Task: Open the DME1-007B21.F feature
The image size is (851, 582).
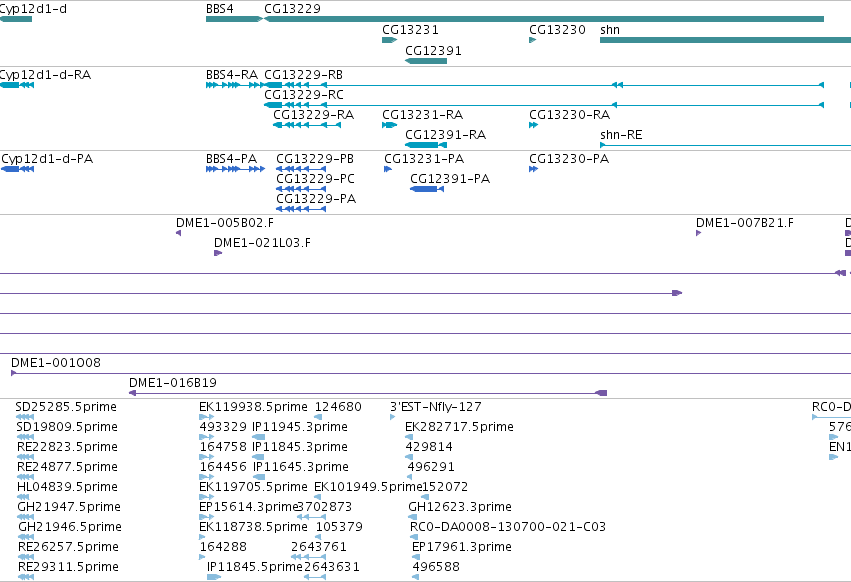Action: 698,233
